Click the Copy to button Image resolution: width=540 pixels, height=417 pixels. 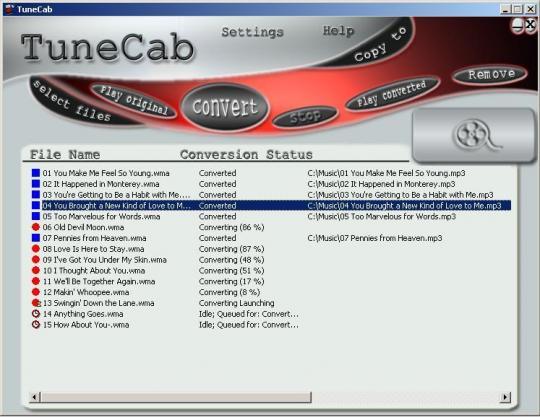pos(380,45)
